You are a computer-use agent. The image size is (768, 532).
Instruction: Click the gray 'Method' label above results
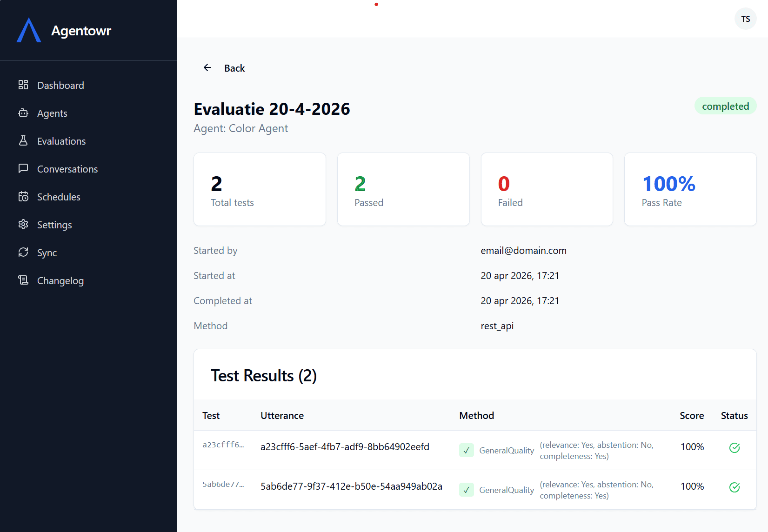pos(211,326)
